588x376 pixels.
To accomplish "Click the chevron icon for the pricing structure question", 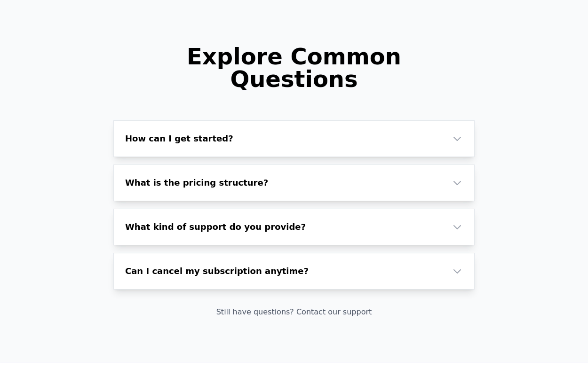I will (x=457, y=183).
